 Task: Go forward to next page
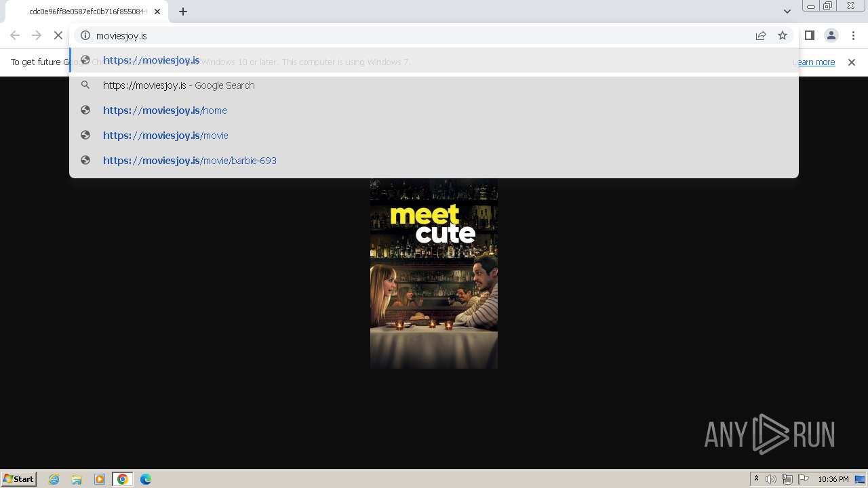point(37,35)
